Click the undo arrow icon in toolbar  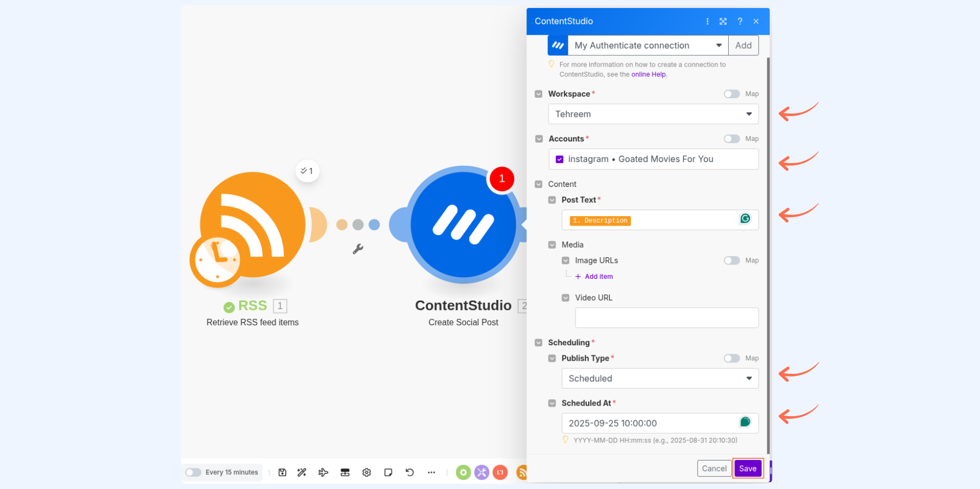point(410,472)
